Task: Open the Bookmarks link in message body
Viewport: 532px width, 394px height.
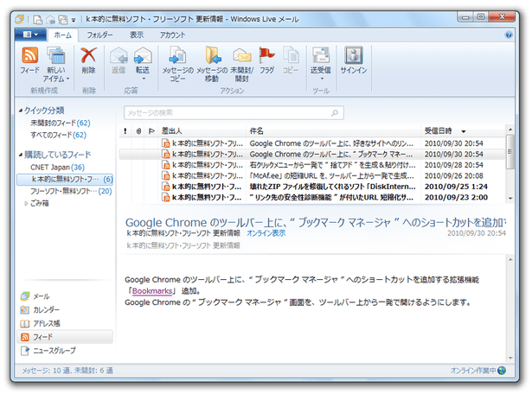Action: [152, 291]
